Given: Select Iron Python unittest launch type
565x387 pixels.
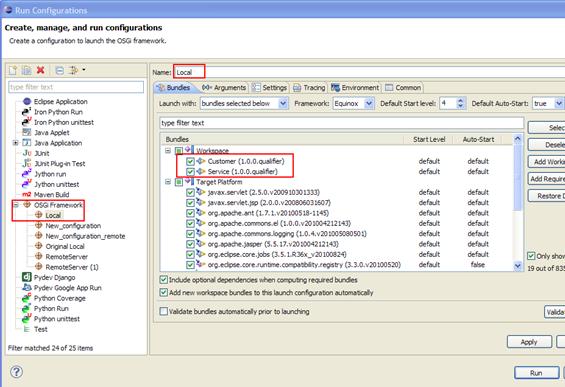Looking at the screenshot, I should point(64,123).
